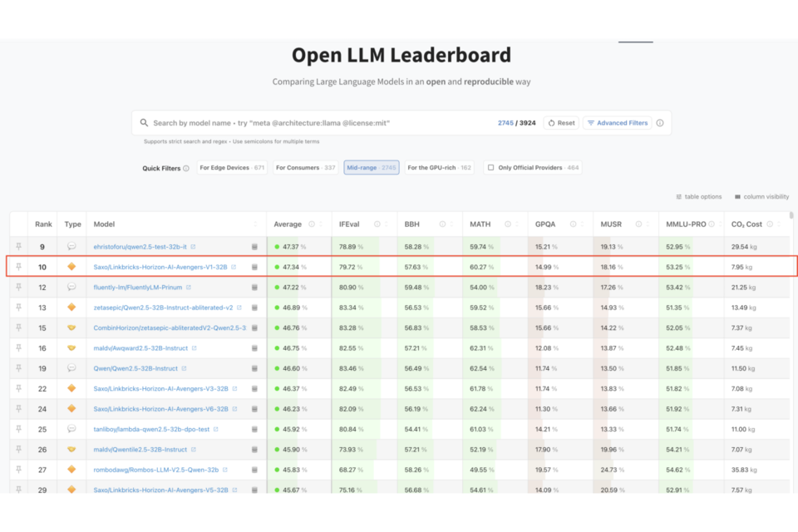Expand the Advanced Filters panel

point(617,123)
